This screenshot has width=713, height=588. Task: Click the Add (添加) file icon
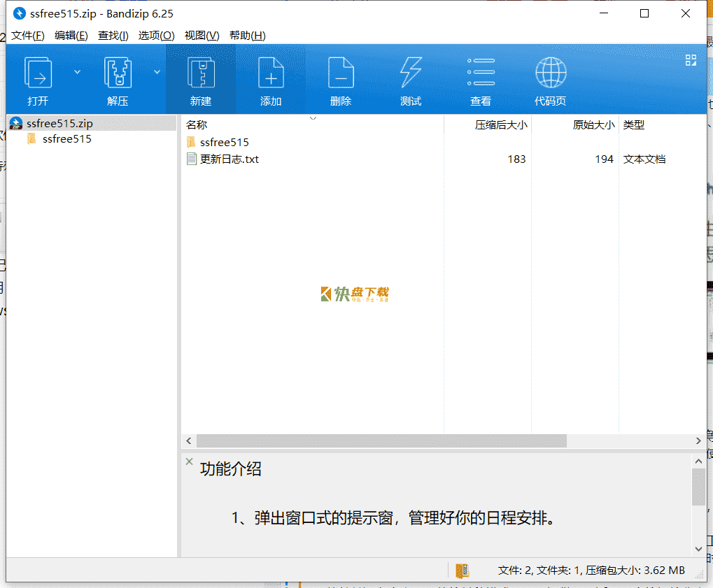(271, 73)
